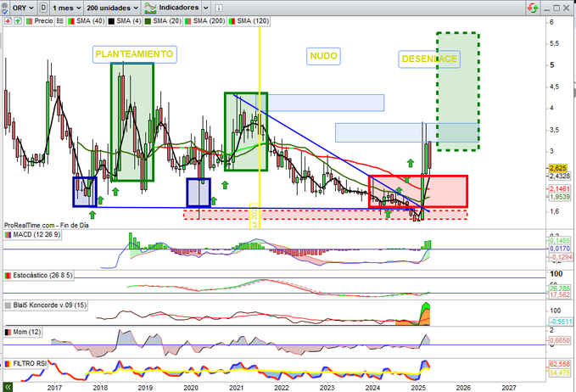Image resolution: width=576 pixels, height=392 pixels.
Task: Click the SMA (120) color swatch
Action: click(x=232, y=21)
